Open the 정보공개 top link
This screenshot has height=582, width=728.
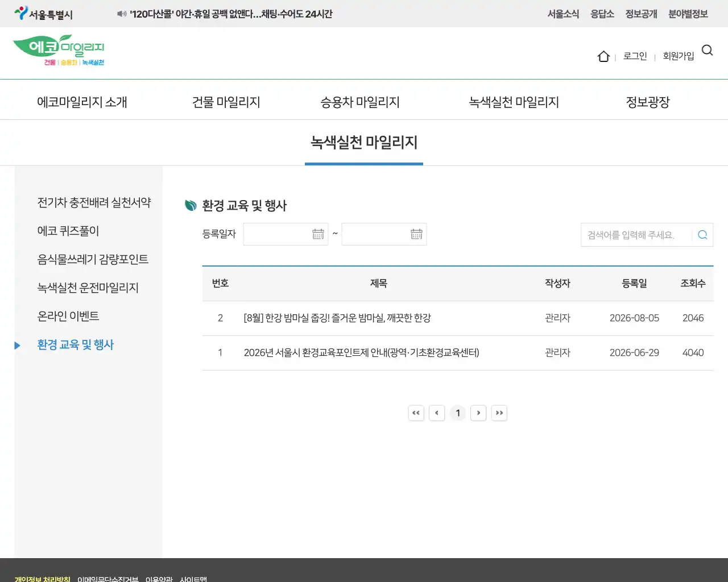[642, 14]
